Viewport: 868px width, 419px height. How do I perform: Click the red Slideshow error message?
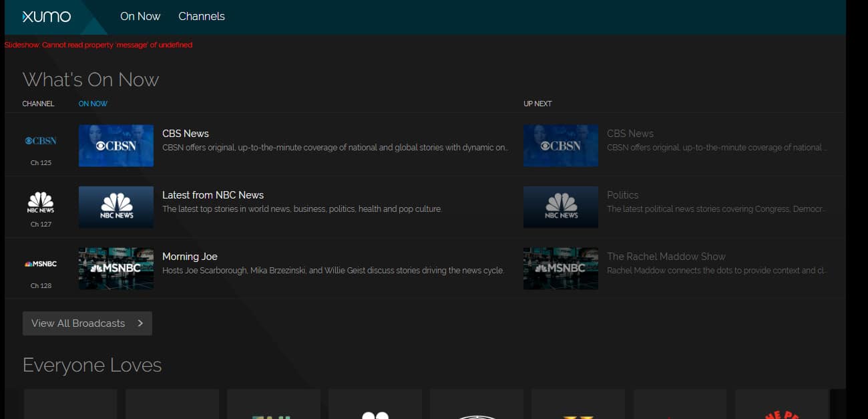[98, 45]
